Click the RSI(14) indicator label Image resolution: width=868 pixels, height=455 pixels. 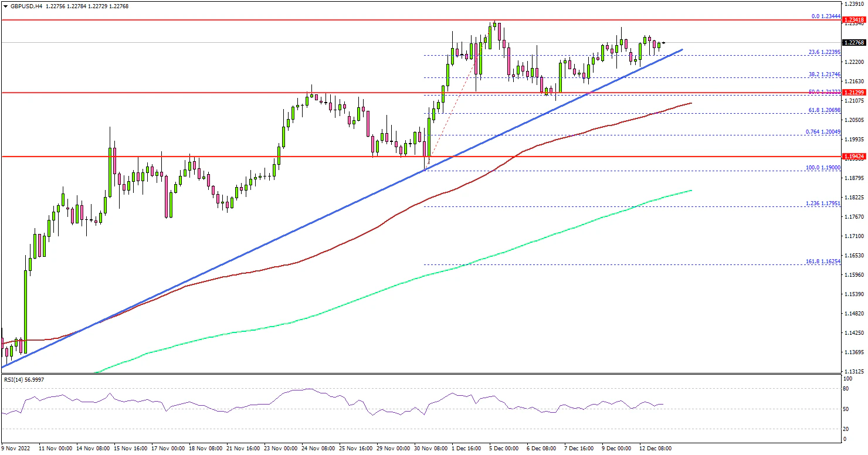(23, 379)
